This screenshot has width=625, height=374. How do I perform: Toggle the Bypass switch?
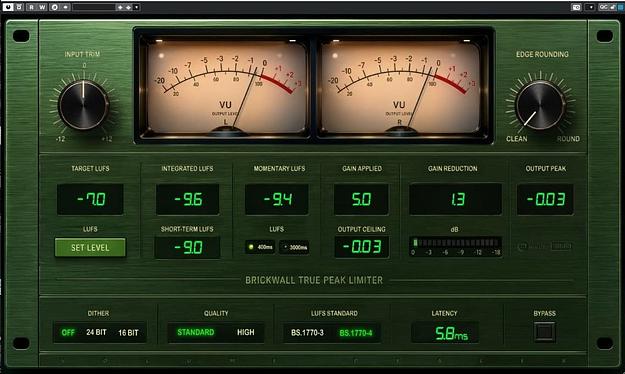point(544,332)
